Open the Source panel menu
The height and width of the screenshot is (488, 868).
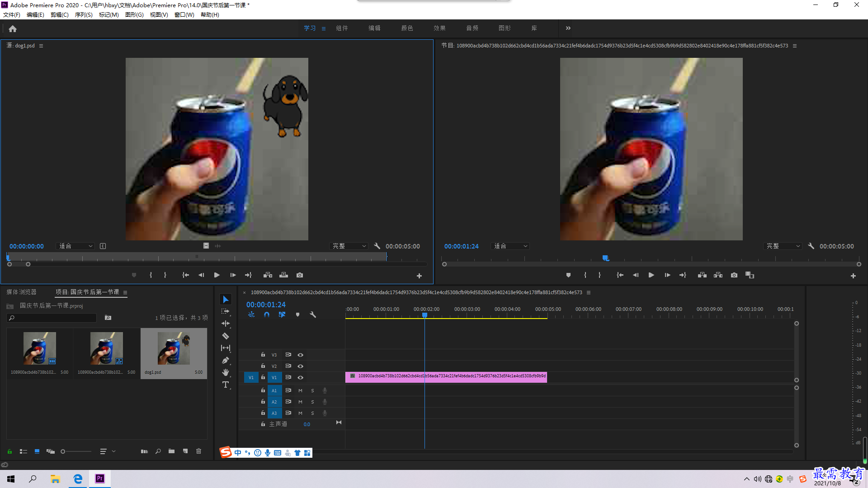[41, 46]
